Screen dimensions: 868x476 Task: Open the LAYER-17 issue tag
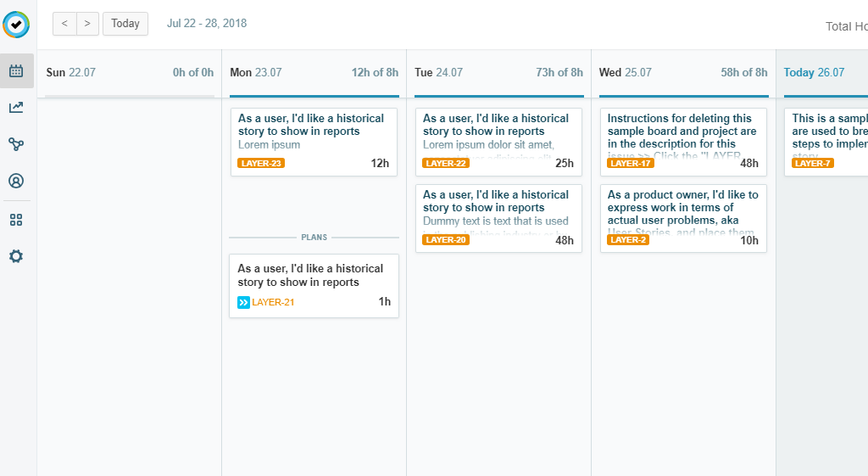[x=630, y=163]
